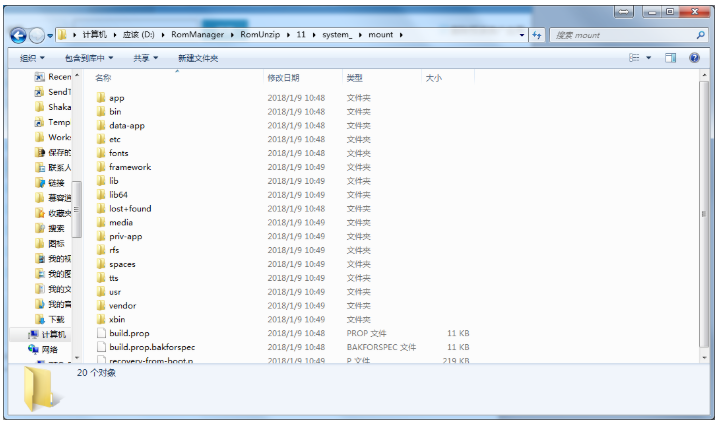Expand the arrow after RomManager in path

pyautogui.click(x=232, y=35)
